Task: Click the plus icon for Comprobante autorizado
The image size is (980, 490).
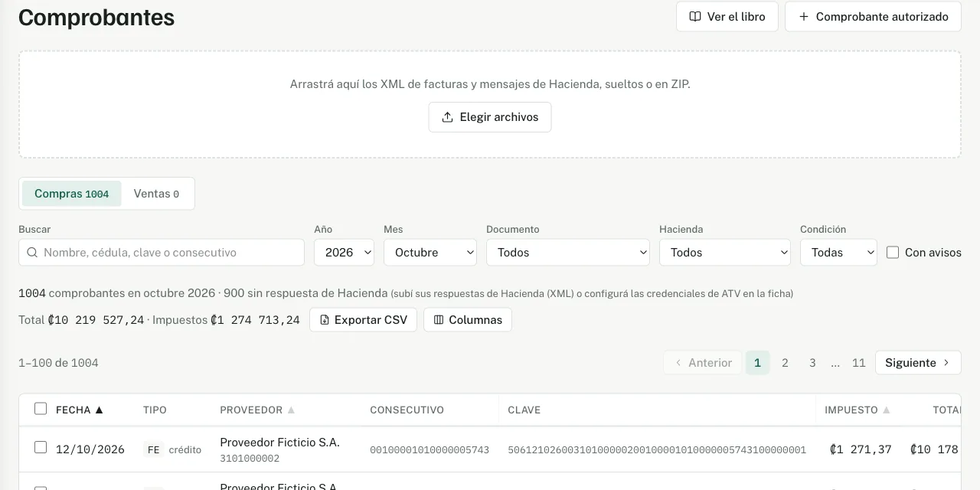Action: click(804, 17)
